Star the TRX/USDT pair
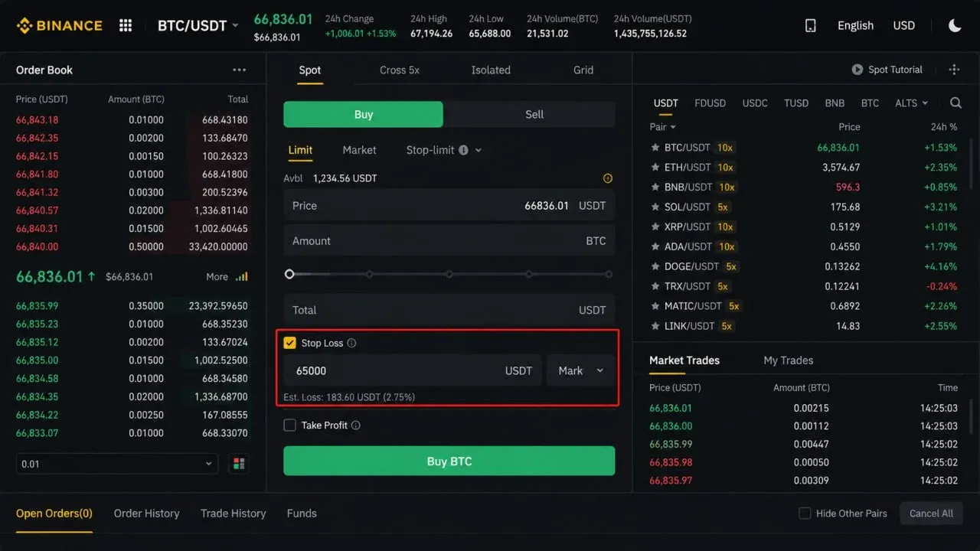The width and height of the screenshot is (980, 551). click(x=655, y=286)
